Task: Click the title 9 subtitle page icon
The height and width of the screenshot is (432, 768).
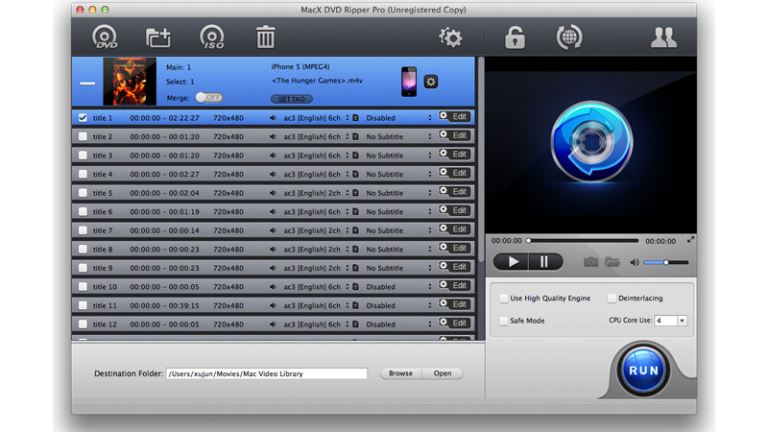Action: (356, 268)
